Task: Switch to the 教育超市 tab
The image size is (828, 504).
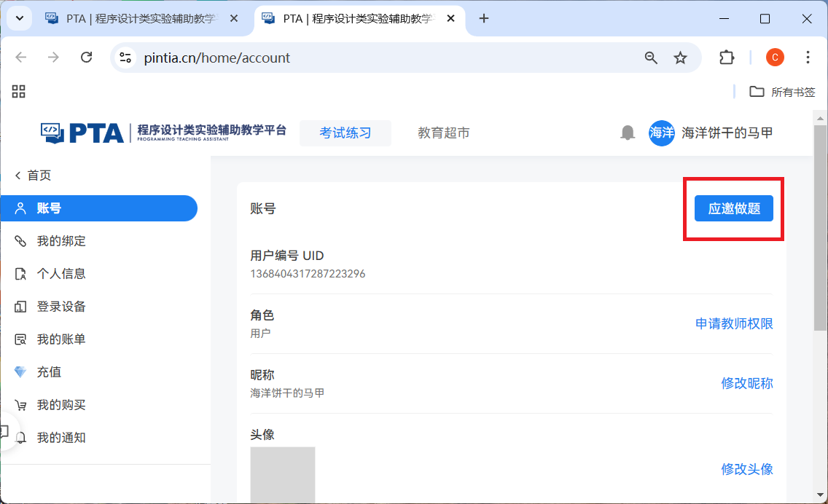Action: tap(443, 133)
